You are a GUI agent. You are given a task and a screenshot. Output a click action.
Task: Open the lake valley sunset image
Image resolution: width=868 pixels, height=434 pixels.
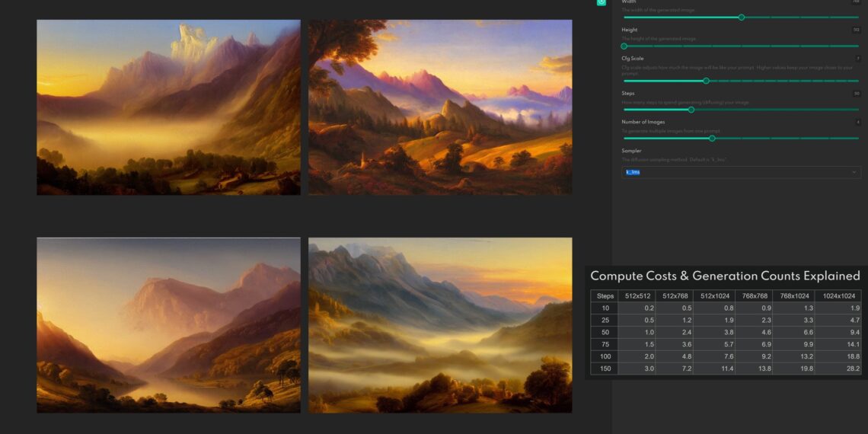[168, 325]
